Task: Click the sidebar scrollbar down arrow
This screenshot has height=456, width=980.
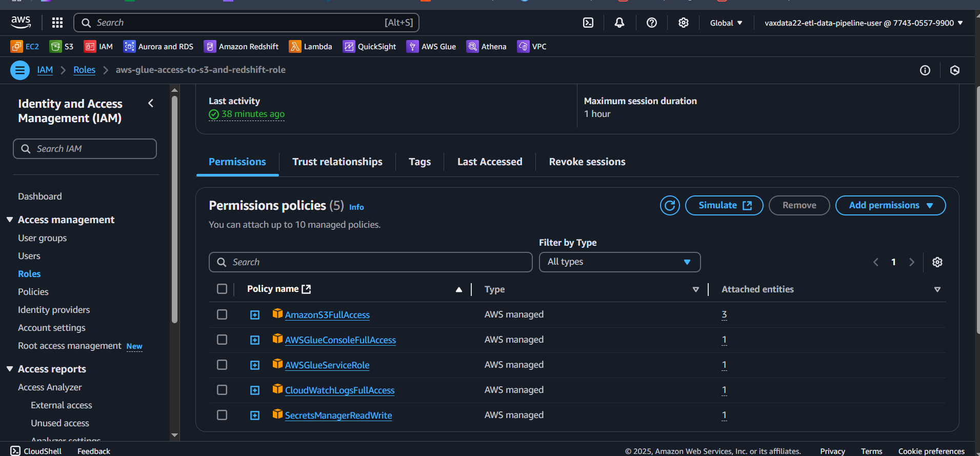Action: [174, 435]
